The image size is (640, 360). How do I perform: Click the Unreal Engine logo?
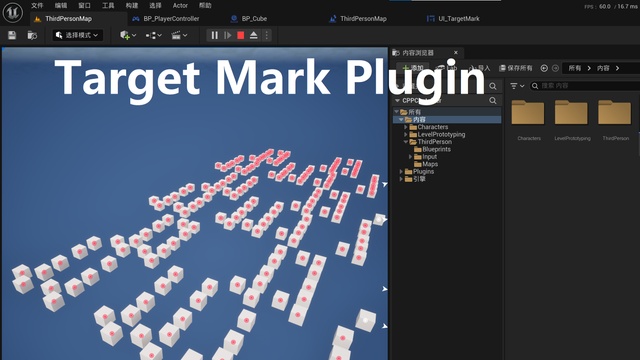coord(13,12)
